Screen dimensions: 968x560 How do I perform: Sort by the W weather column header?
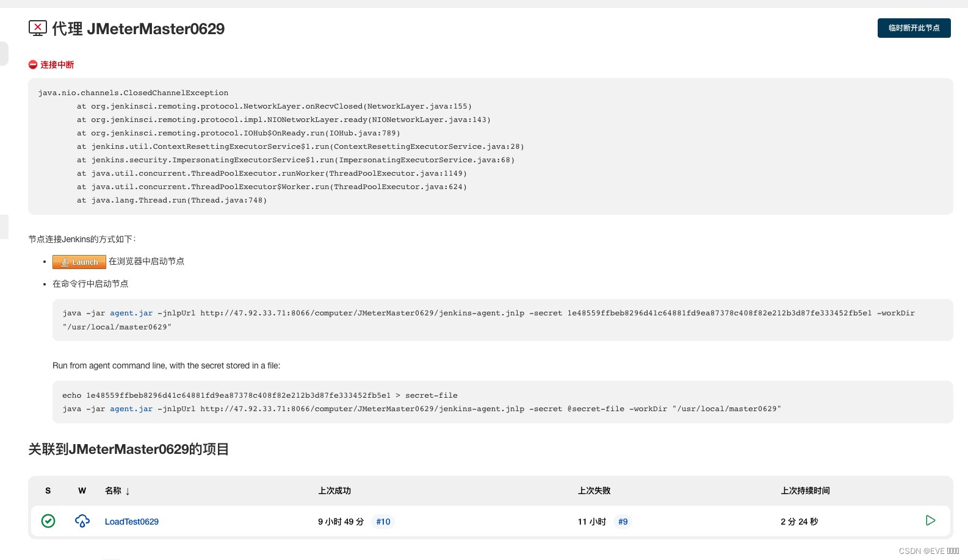click(82, 490)
